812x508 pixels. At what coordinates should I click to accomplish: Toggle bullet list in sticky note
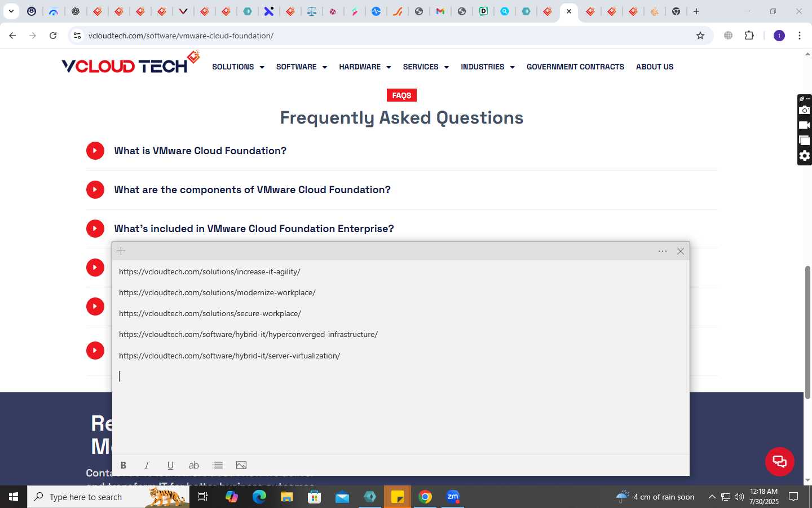(x=218, y=465)
